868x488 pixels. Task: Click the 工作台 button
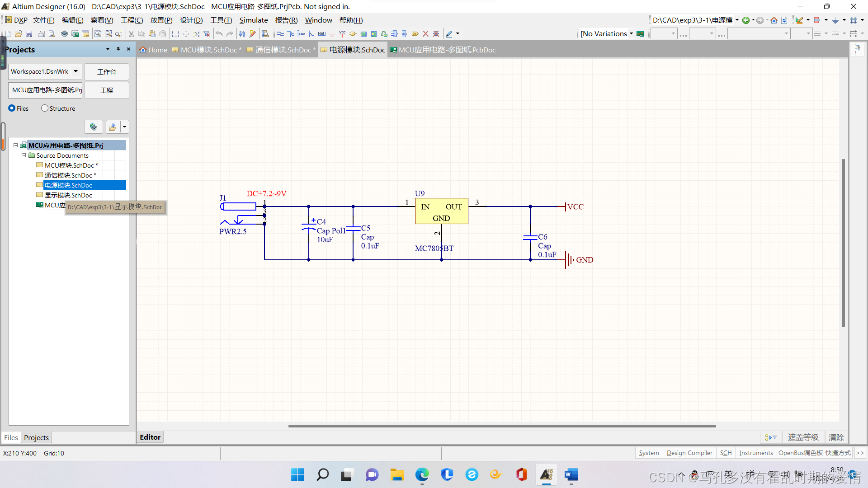pos(107,72)
